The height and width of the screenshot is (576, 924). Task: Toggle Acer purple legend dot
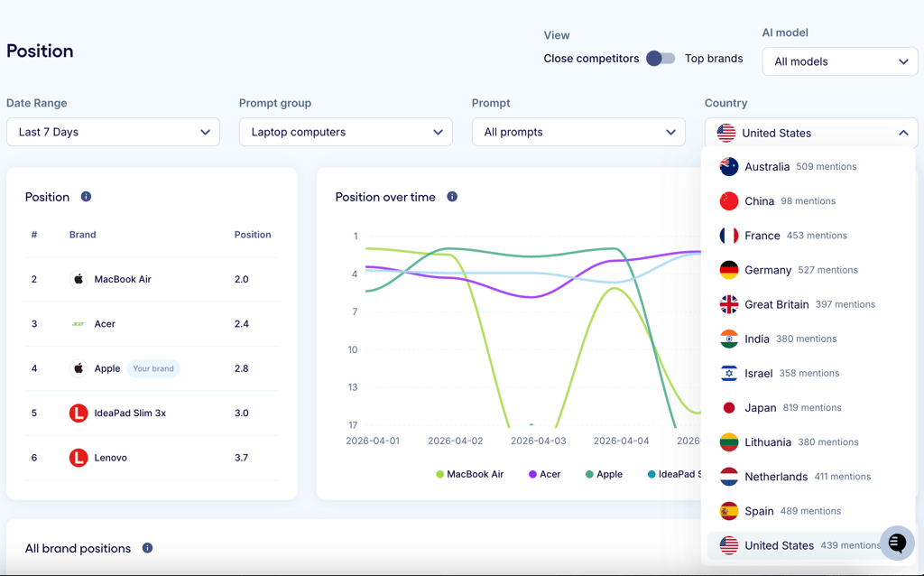click(532, 475)
